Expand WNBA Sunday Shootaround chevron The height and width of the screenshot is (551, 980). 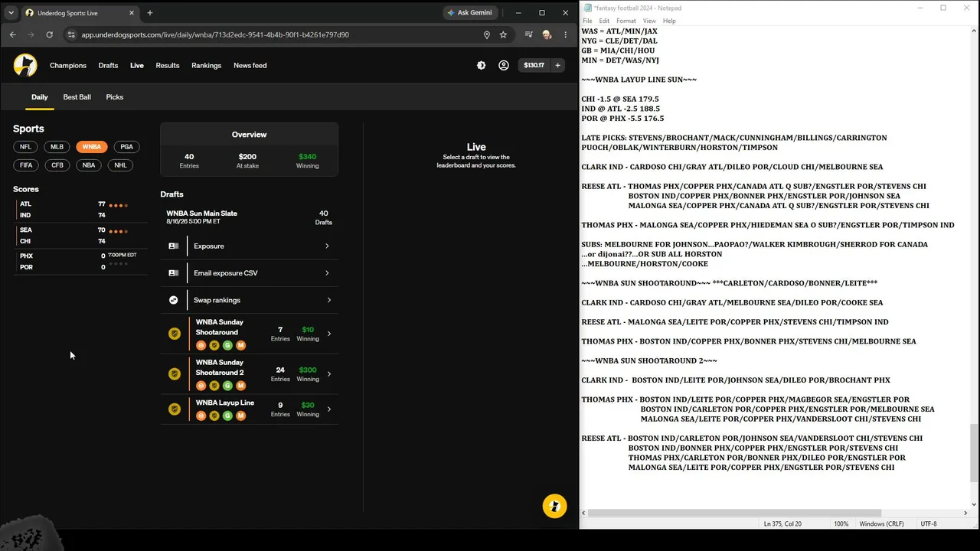[x=328, y=334]
